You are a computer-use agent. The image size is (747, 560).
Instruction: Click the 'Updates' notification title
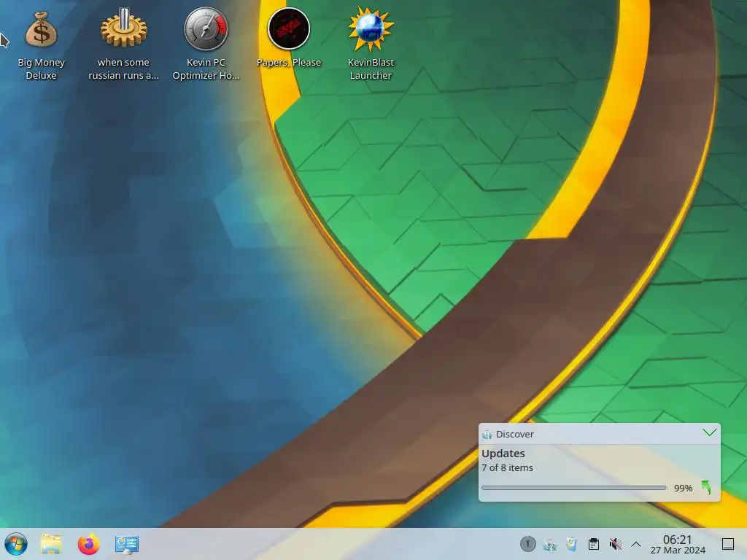click(503, 454)
